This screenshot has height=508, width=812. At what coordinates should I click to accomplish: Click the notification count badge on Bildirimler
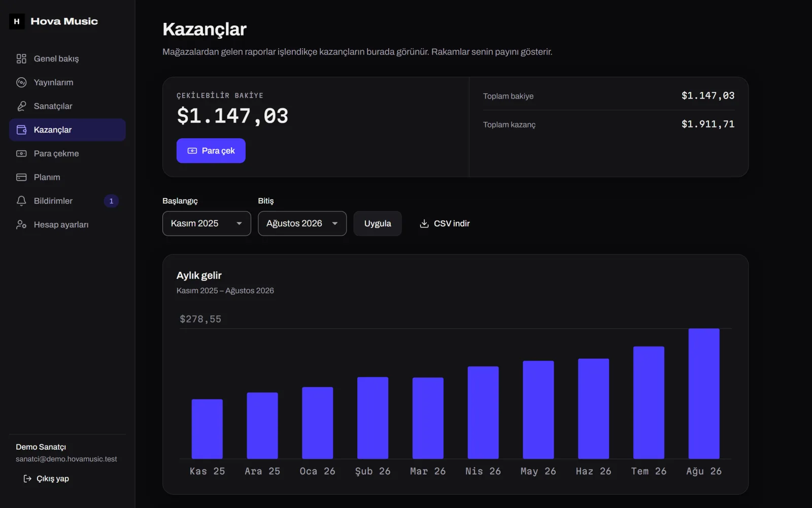tap(111, 201)
